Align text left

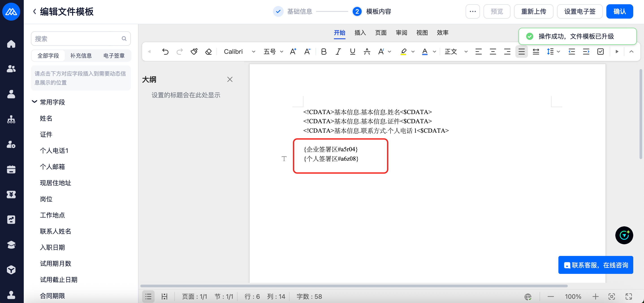click(x=478, y=52)
